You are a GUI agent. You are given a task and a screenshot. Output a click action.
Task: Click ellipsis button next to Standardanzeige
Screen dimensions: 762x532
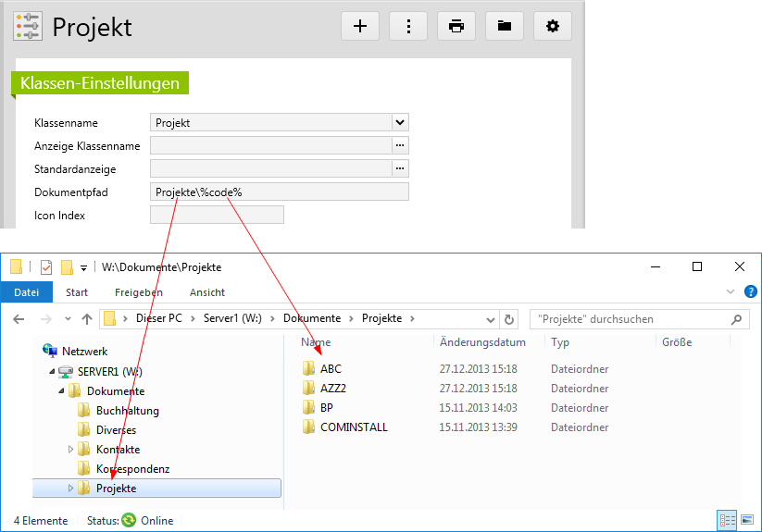tap(400, 168)
